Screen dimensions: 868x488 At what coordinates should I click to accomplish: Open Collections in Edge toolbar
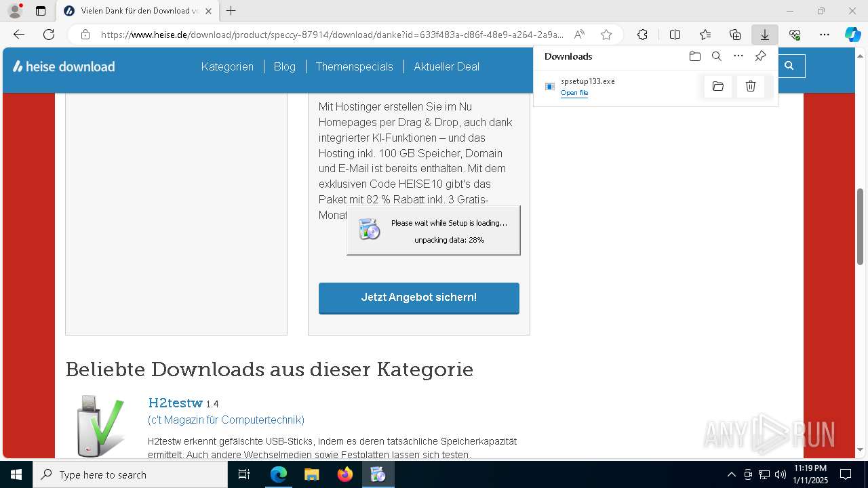735,35
